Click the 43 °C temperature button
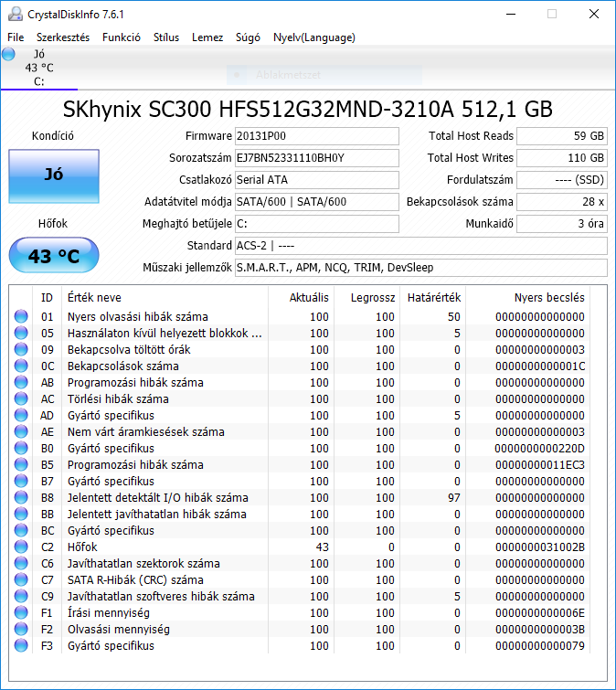The height and width of the screenshot is (690, 616). point(54,255)
